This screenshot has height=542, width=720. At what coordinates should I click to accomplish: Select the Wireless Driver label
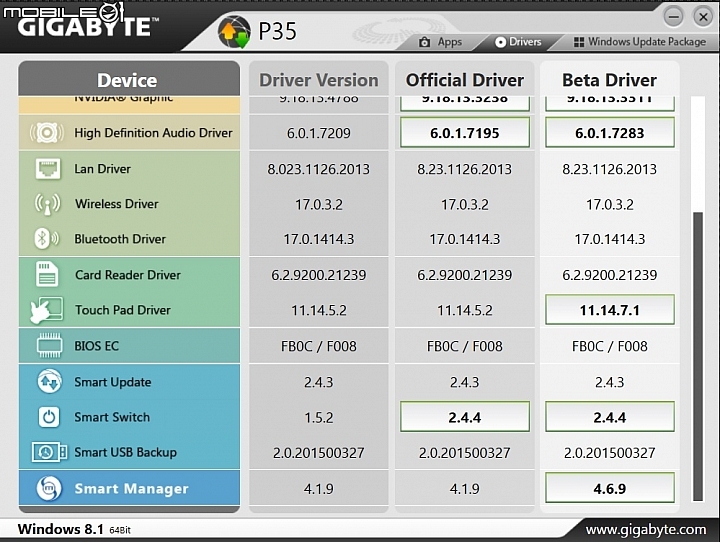(117, 203)
